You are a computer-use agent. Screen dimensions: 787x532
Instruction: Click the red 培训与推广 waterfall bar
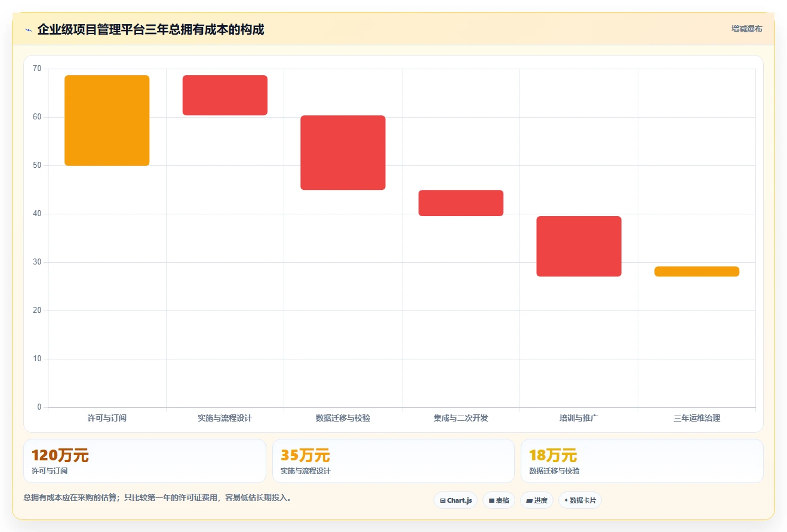pyautogui.click(x=579, y=247)
